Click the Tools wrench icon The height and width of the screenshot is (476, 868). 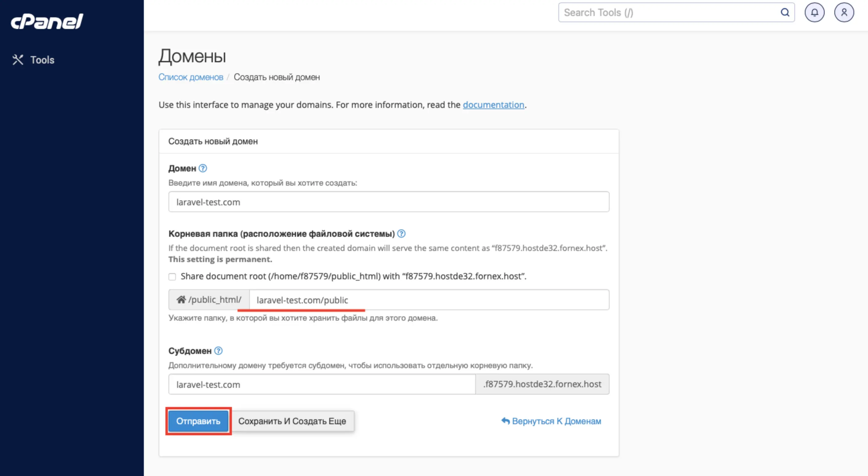18,60
